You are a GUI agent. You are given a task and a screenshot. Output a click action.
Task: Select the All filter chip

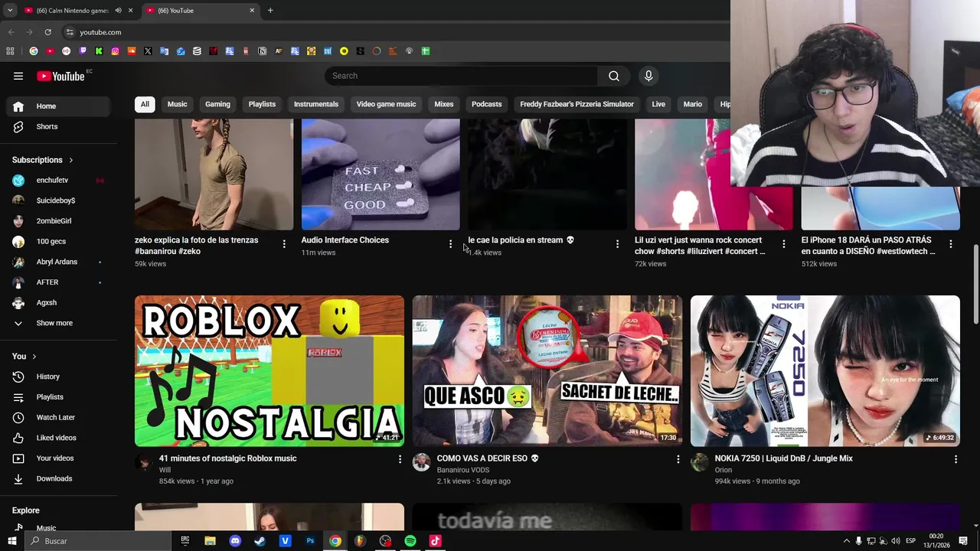click(145, 104)
